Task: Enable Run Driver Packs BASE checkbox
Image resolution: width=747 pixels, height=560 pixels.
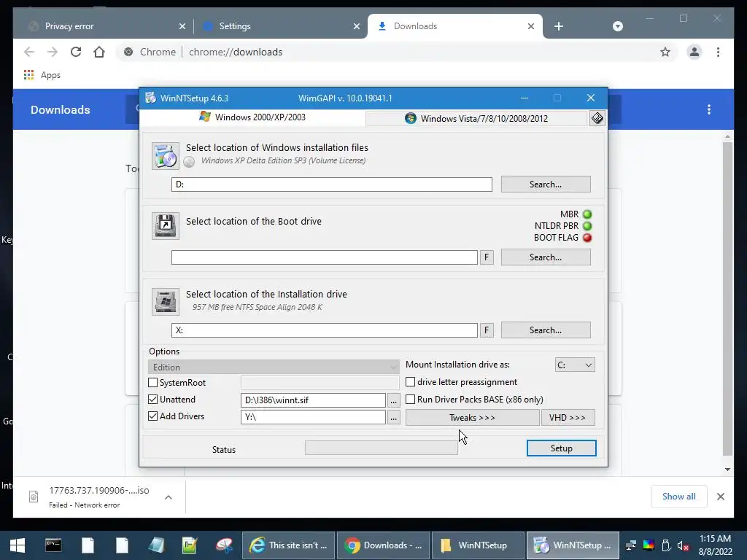Action: [410, 399]
